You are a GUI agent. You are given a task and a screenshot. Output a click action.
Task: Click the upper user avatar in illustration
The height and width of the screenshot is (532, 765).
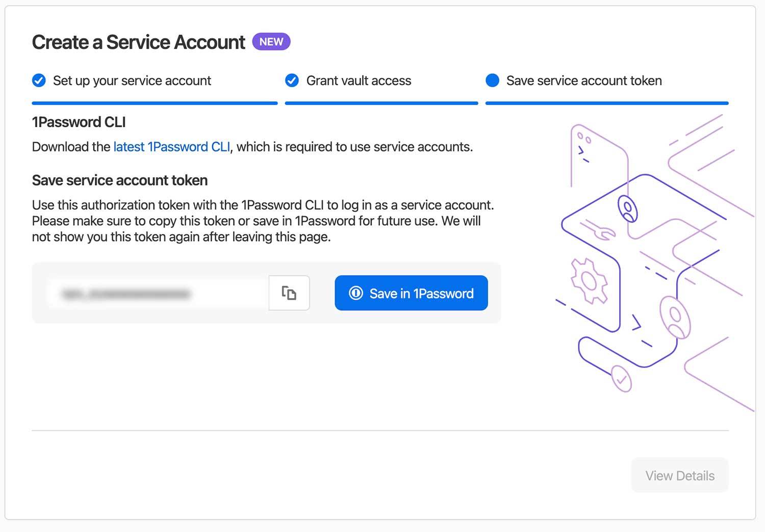click(x=628, y=208)
